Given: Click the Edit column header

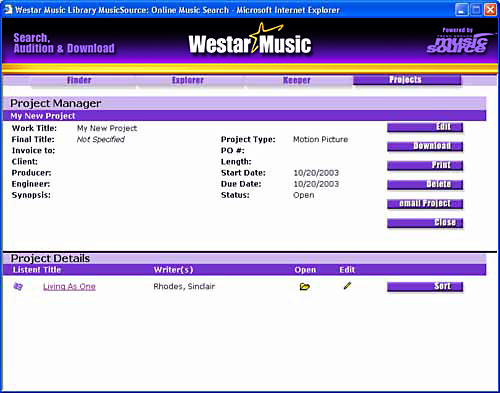Looking at the screenshot, I should click(x=347, y=270).
